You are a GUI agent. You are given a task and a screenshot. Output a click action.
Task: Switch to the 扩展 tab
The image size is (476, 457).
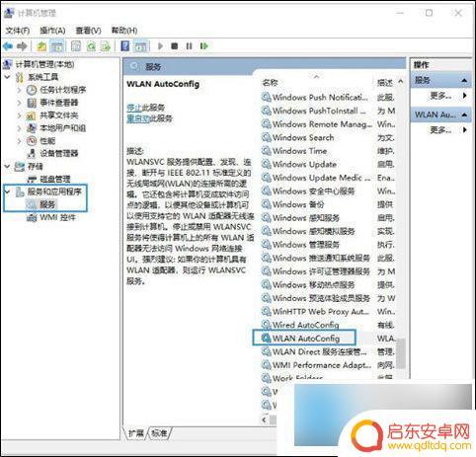pyautogui.click(x=136, y=433)
